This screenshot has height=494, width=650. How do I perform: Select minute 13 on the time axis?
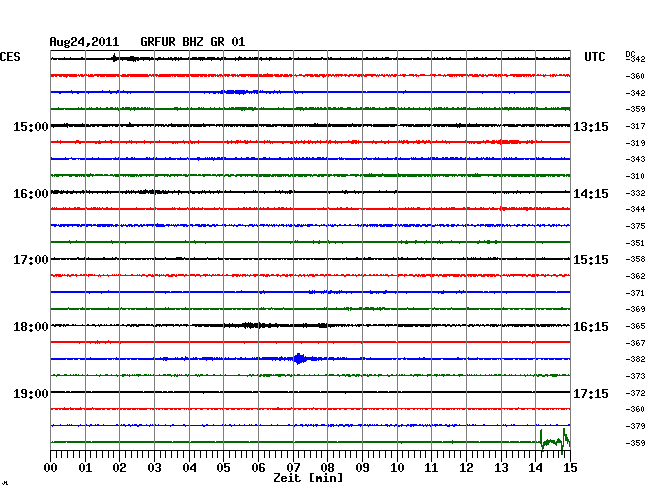tap(501, 468)
